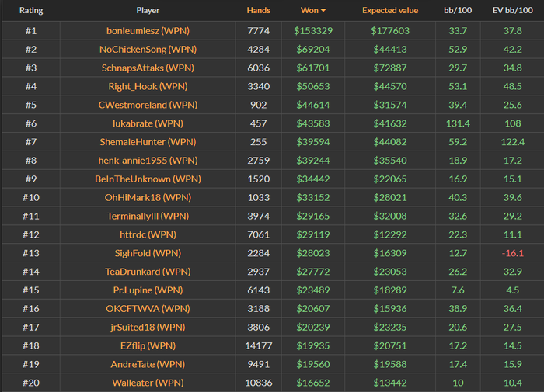Select Walleater (WPN) player row link
This screenshot has width=544, height=392.
point(148,383)
